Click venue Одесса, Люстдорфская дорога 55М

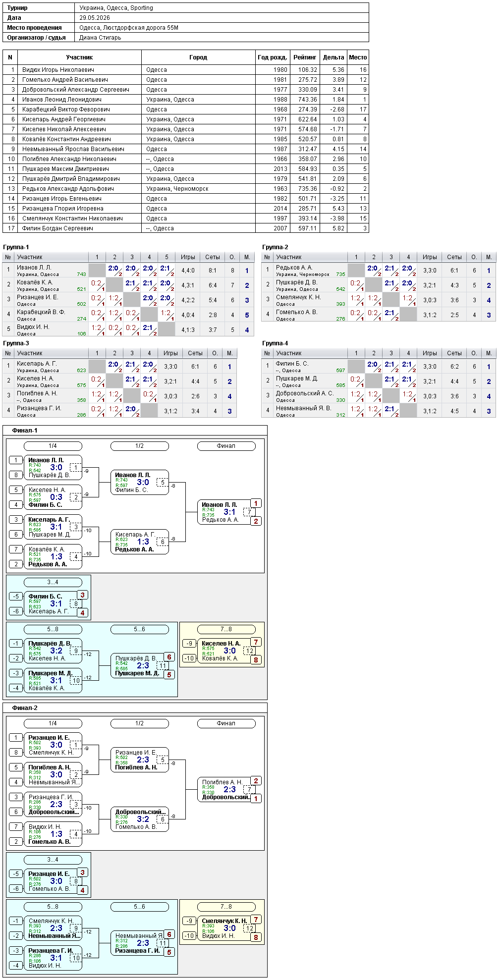click(129, 28)
